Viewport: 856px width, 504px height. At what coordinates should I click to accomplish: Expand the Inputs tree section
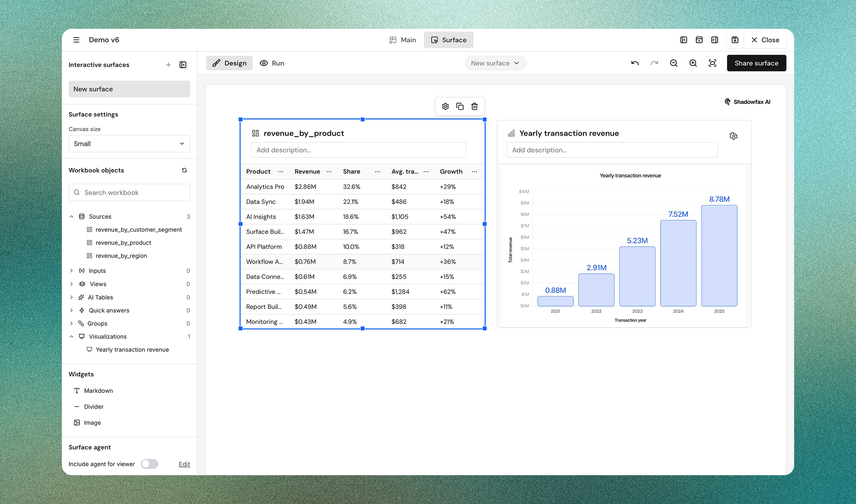pos(71,271)
